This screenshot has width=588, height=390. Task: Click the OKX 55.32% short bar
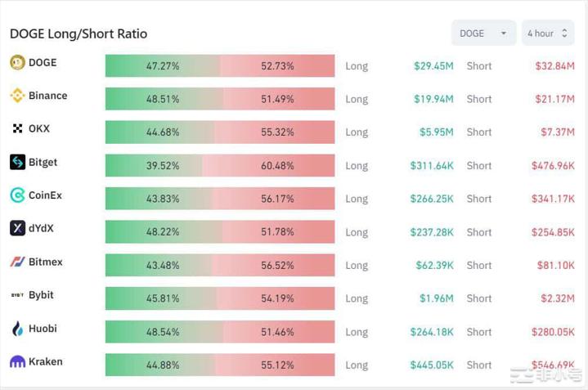tap(275, 132)
